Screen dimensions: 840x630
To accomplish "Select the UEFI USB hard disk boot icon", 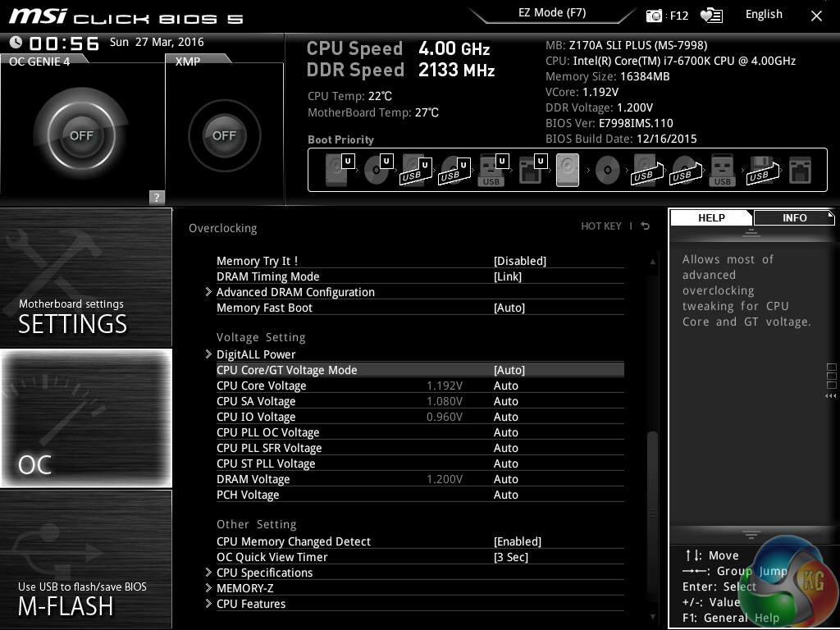I will pyautogui.click(x=416, y=171).
